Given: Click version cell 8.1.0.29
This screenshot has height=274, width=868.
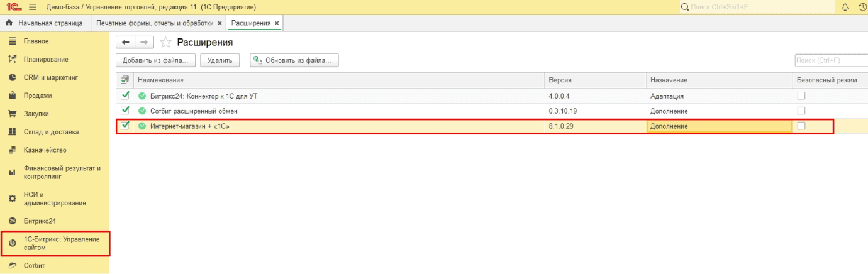Looking at the screenshot, I should [596, 126].
